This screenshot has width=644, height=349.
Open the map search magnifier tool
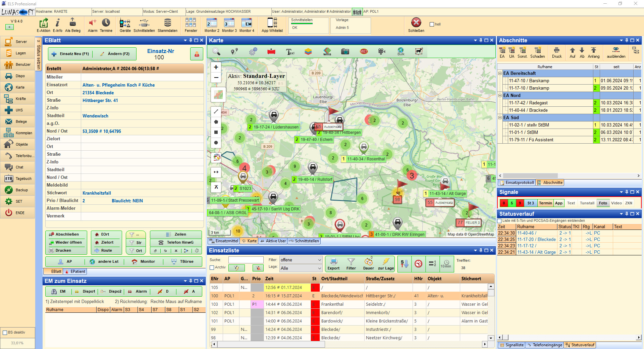click(x=216, y=51)
